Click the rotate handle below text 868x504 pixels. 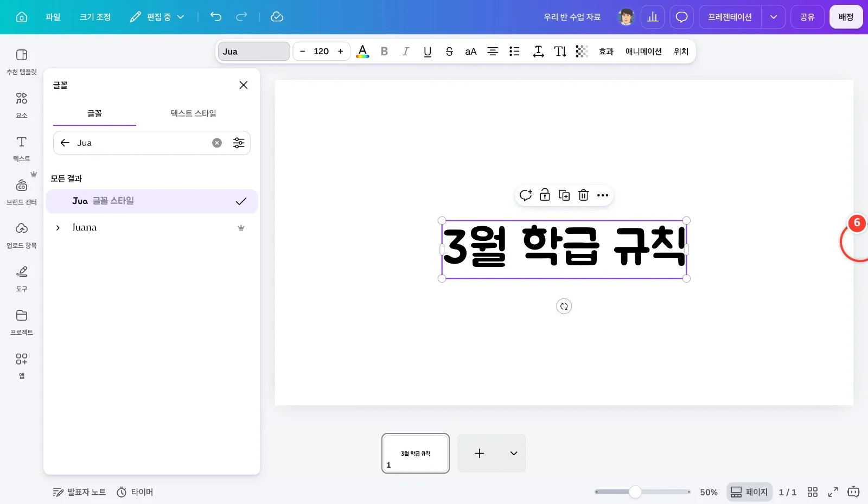(x=564, y=307)
